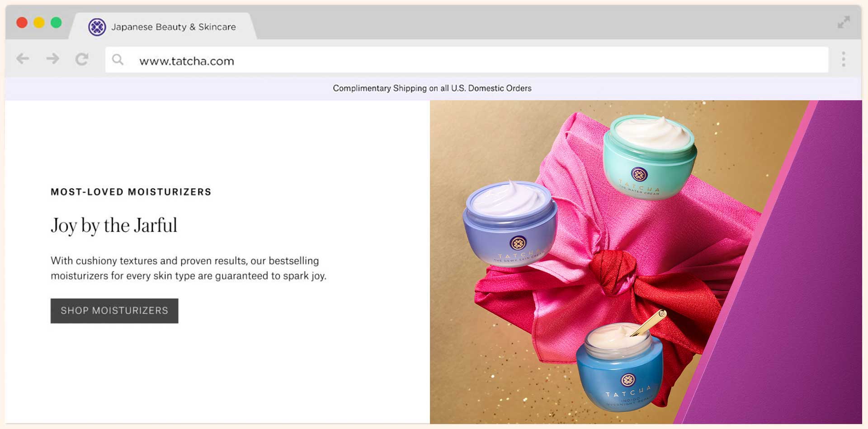Screen dimensions: 868x429
Task: Click the browser back arrow
Action: pyautogui.click(x=23, y=59)
